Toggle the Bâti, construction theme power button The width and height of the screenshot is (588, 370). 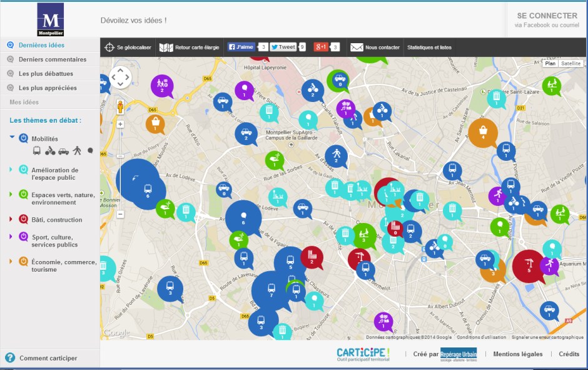point(23,219)
